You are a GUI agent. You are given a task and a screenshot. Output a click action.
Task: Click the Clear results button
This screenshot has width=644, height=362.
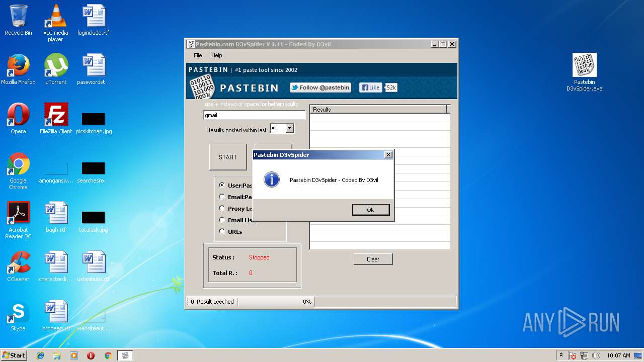coord(373,259)
